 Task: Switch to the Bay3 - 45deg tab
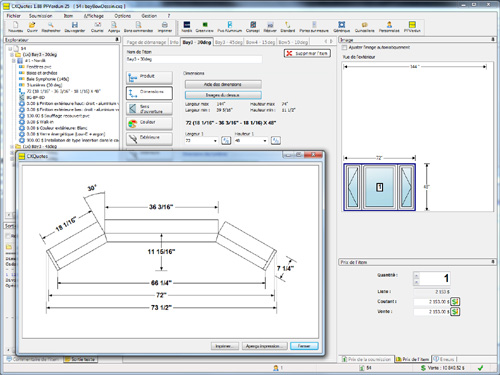tap(229, 42)
